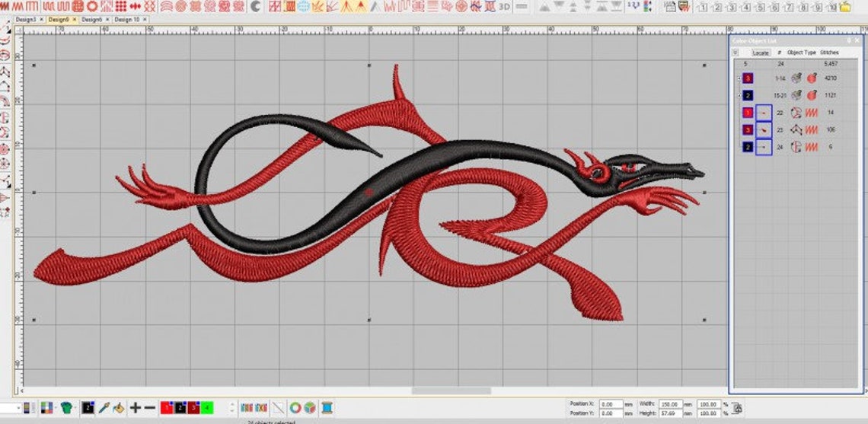Close the Color-Object List panel
Screen dimensions: 868x424
tap(857, 41)
